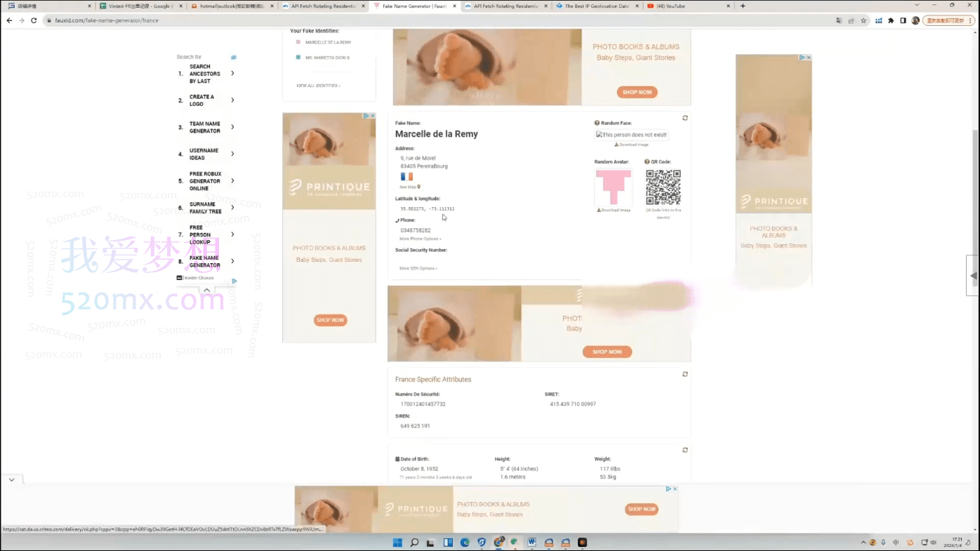This screenshot has height=551, width=980.
Task: Open Windows Start menu from taskbar
Action: [397, 543]
